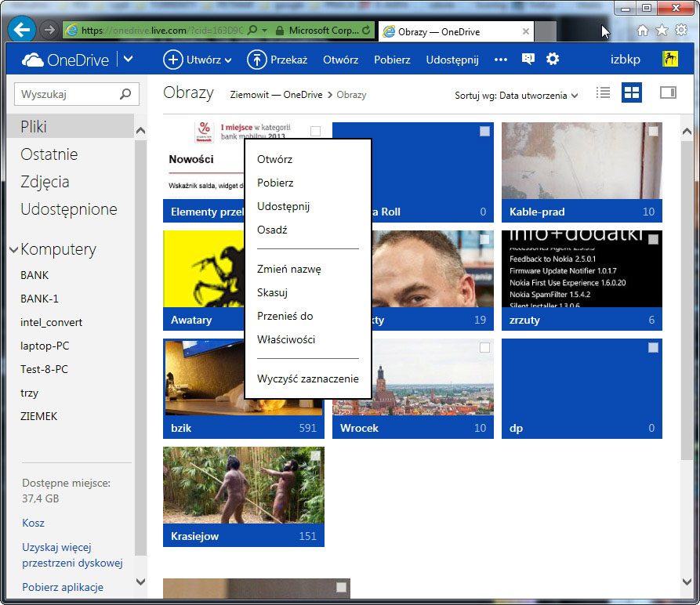Collapse the Komputery section

pyautogui.click(x=14, y=249)
